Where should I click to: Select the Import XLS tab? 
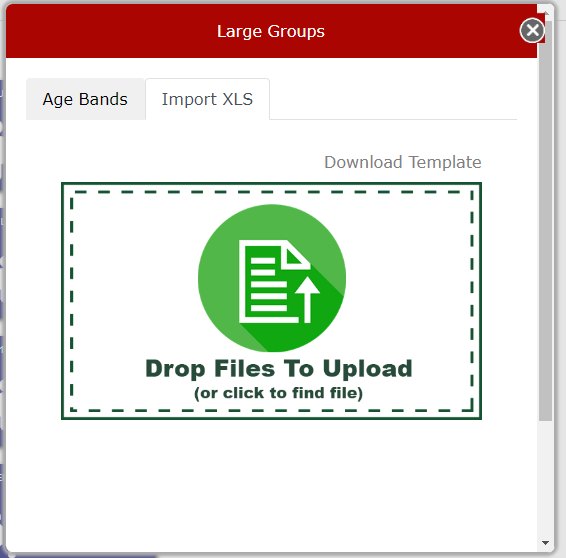(207, 99)
